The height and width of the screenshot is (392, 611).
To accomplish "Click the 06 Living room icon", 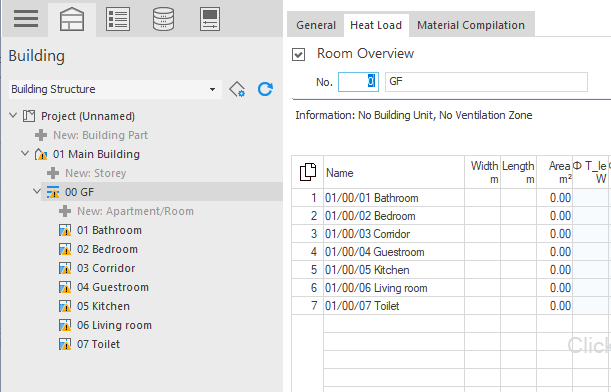I will 65,325.
